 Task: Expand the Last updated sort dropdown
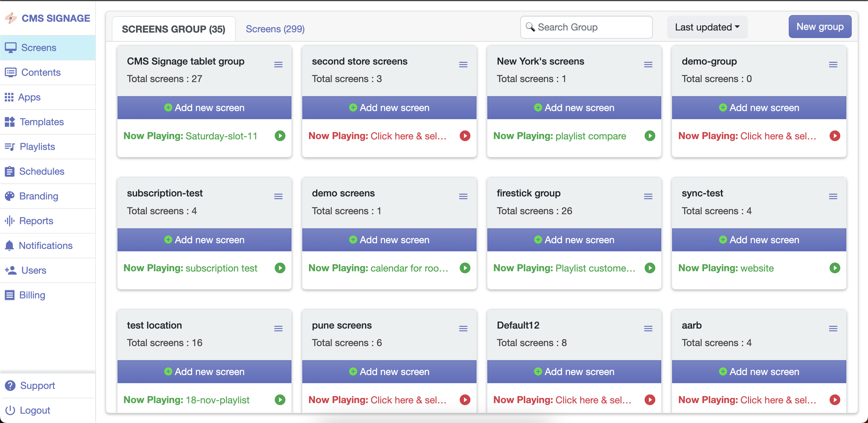pos(707,27)
